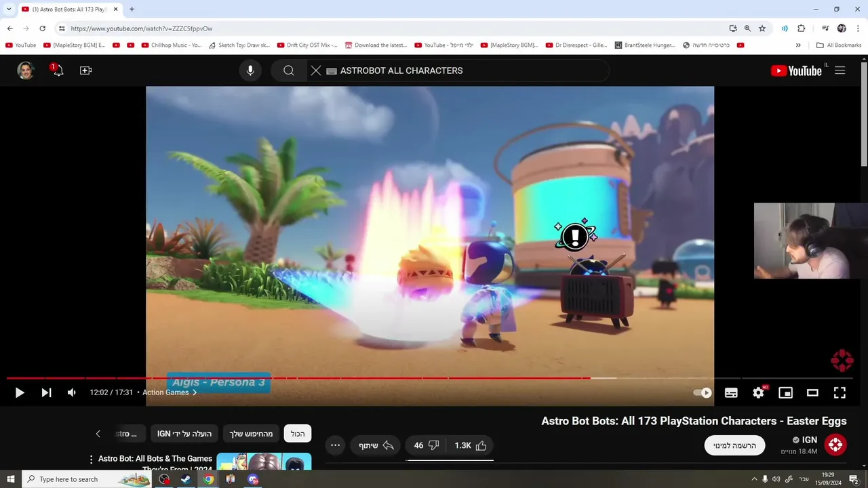Clear the search query with X

315,70
